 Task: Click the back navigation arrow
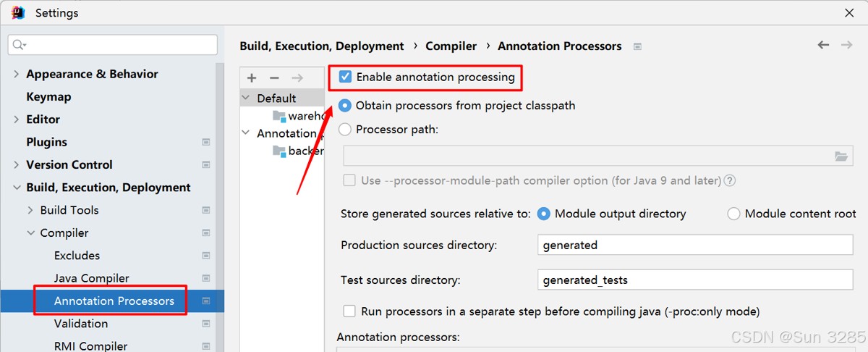pyautogui.click(x=823, y=45)
